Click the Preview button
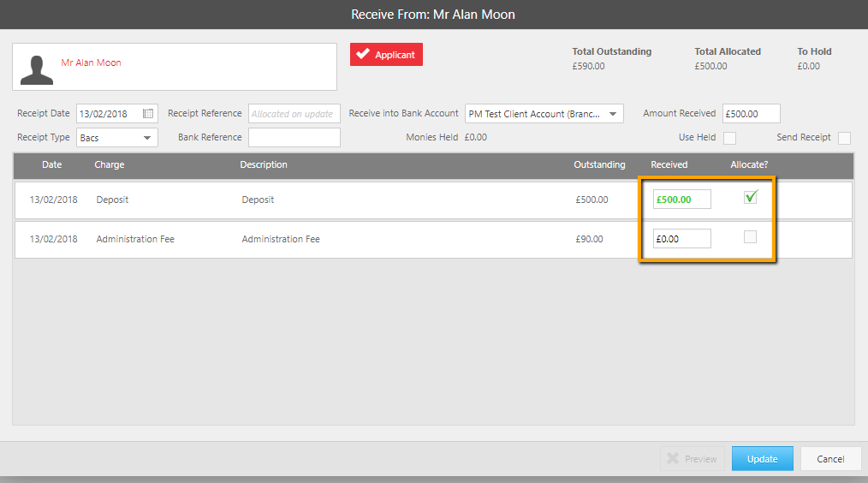This screenshot has height=483, width=868. 692,459
